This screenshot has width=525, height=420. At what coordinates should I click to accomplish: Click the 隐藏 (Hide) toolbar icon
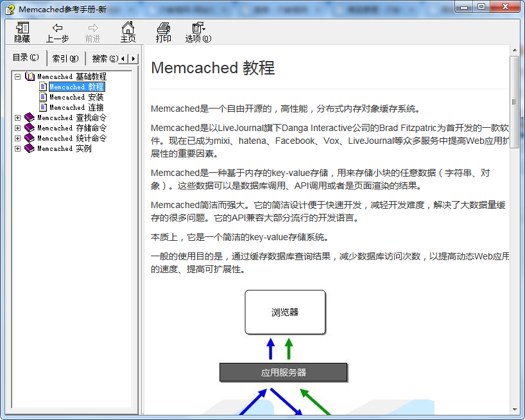[x=22, y=28]
